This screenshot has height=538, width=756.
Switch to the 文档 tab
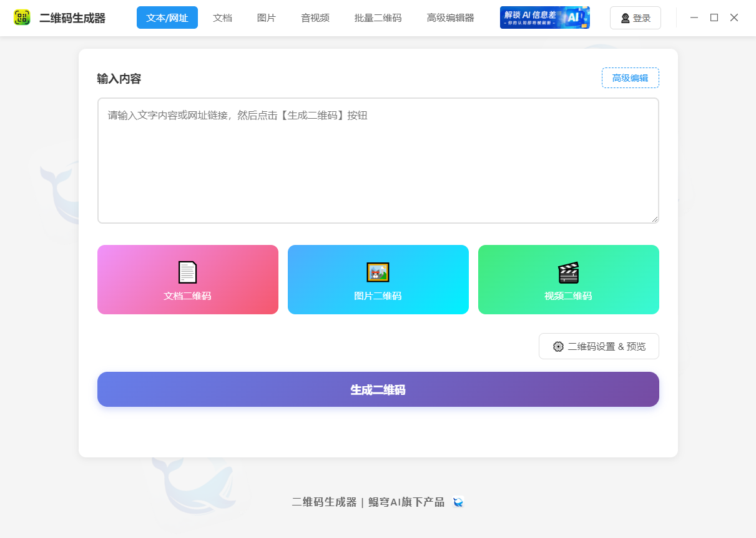coord(223,17)
